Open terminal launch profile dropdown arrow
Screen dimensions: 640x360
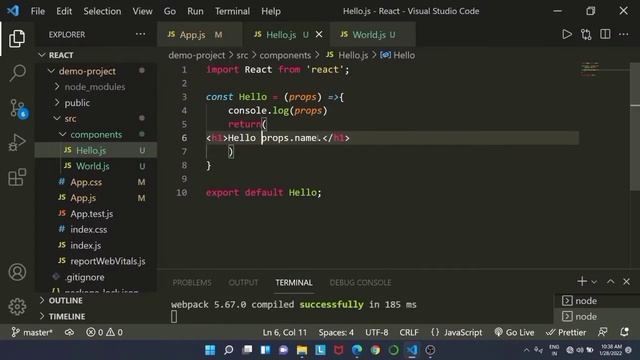click(594, 282)
